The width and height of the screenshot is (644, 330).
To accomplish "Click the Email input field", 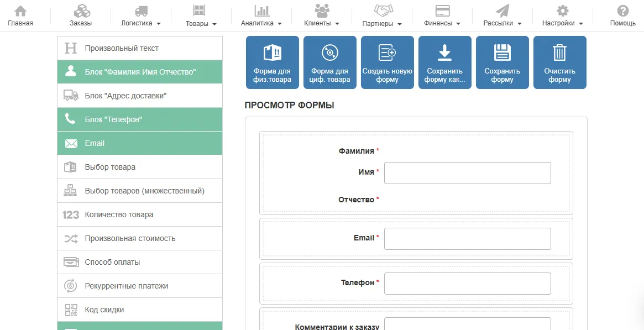I will pos(467,239).
